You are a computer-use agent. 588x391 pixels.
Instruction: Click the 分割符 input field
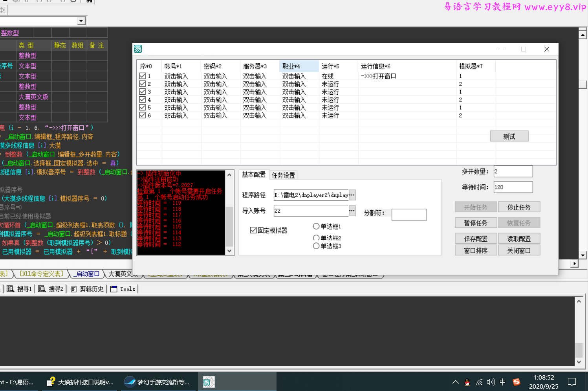(x=409, y=215)
